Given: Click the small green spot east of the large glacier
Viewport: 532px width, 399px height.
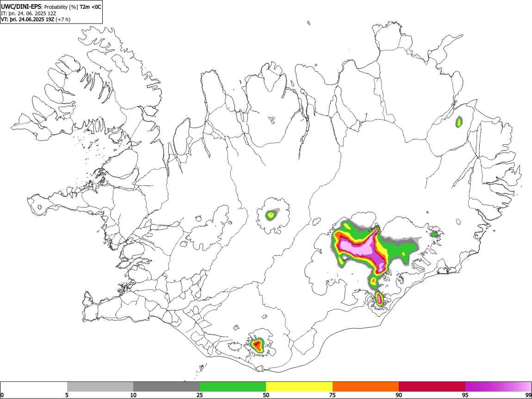Looking at the screenshot, I should (434, 234).
